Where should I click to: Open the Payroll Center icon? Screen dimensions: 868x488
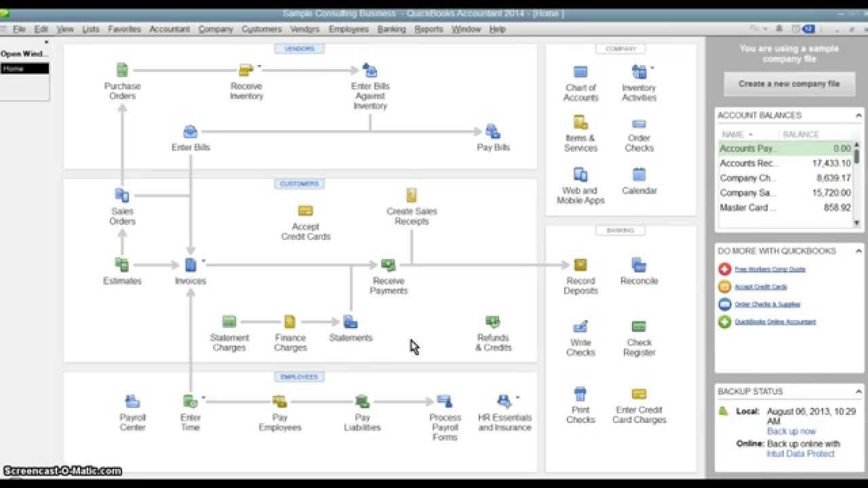tap(133, 401)
